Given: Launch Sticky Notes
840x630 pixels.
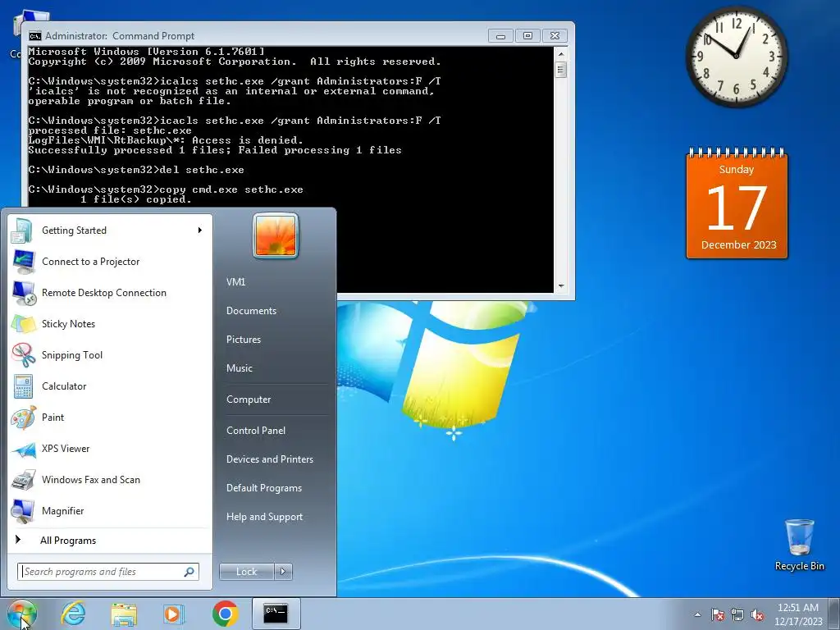Looking at the screenshot, I should point(109,323).
